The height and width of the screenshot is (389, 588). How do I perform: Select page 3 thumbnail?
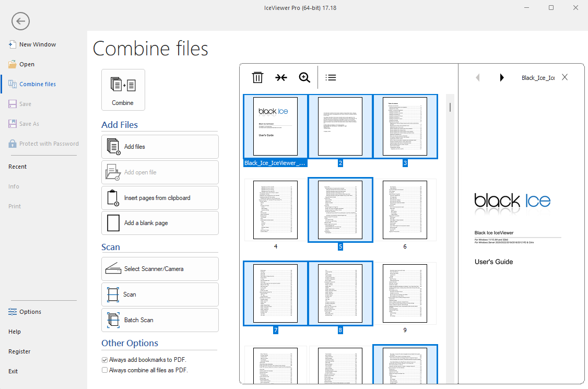pyautogui.click(x=405, y=126)
